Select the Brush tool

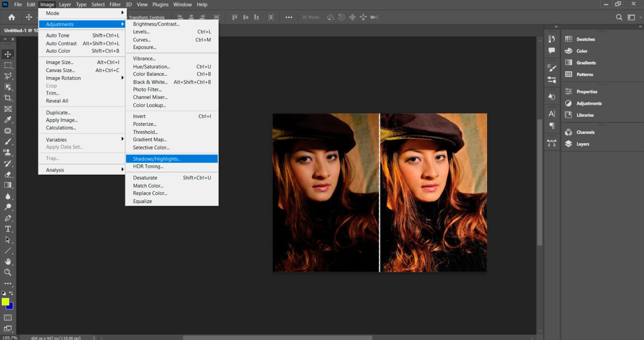click(x=8, y=141)
